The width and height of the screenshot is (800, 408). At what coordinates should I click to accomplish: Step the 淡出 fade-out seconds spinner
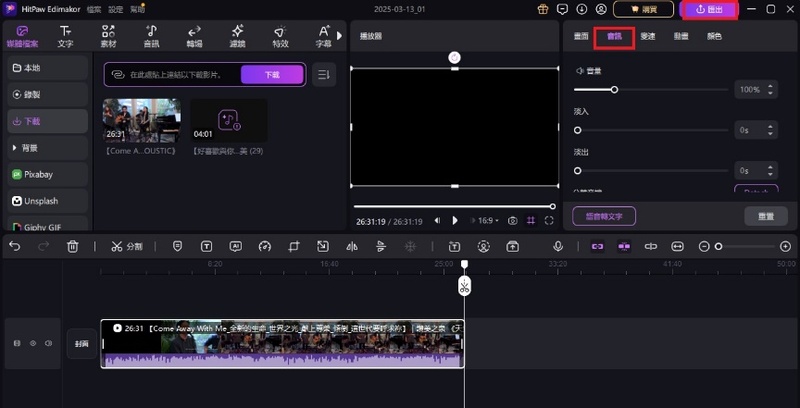[x=770, y=170]
